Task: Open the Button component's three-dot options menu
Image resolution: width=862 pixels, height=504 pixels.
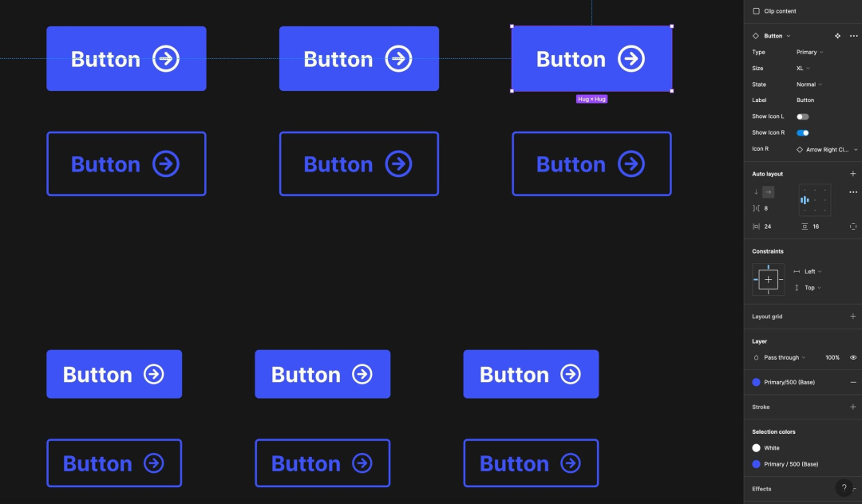Action: click(853, 36)
